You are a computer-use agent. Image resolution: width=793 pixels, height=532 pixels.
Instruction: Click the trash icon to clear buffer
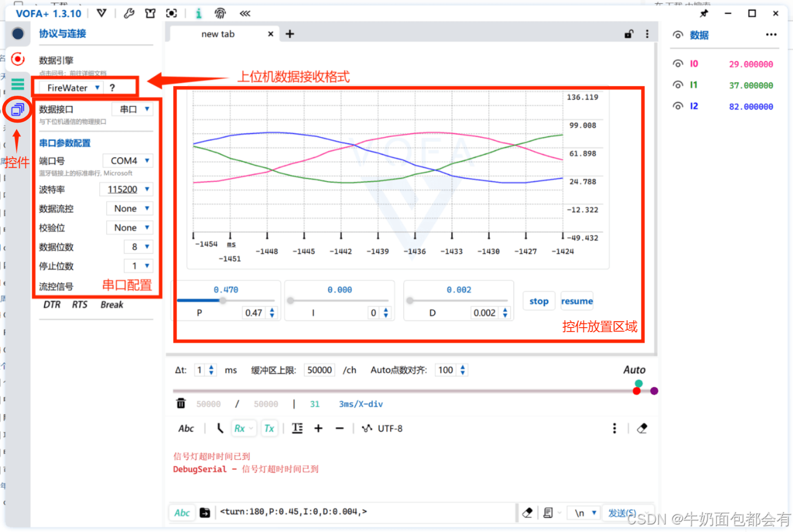(181, 403)
